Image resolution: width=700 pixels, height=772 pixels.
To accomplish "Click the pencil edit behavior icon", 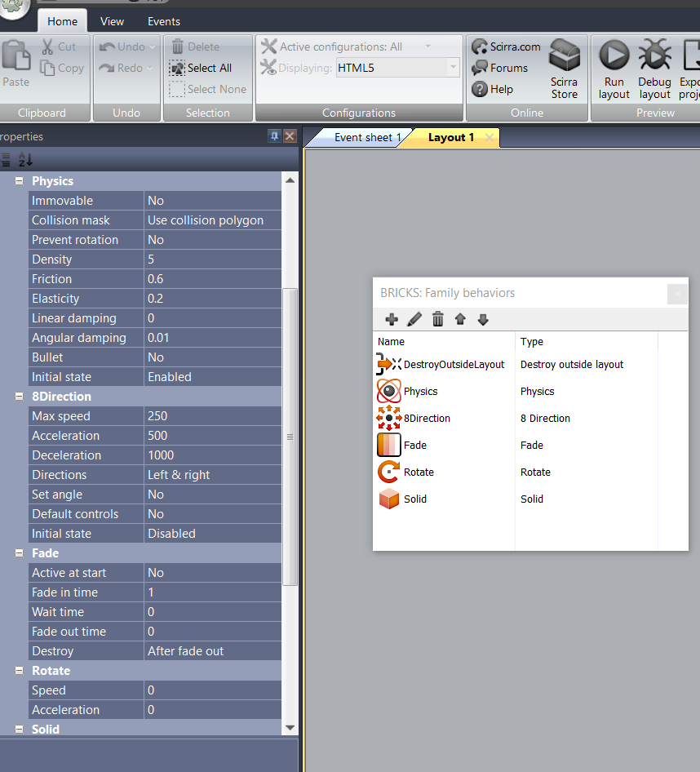I will tap(414, 320).
